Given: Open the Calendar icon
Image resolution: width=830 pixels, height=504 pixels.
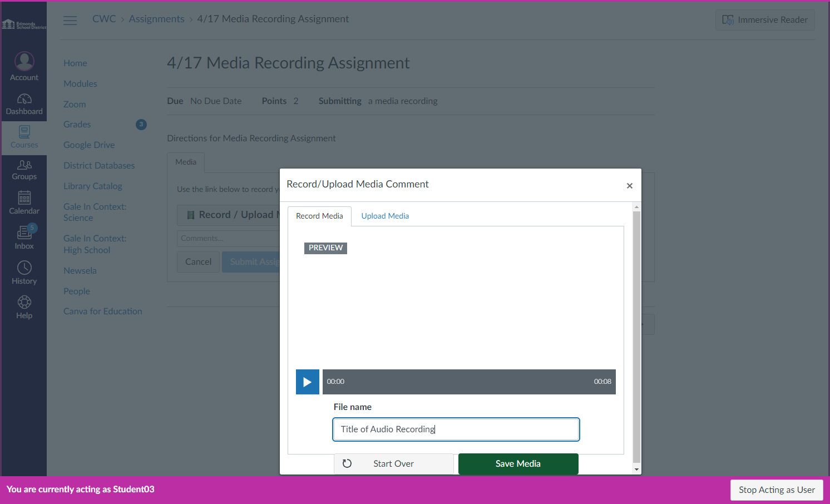Looking at the screenshot, I should pyautogui.click(x=24, y=197).
